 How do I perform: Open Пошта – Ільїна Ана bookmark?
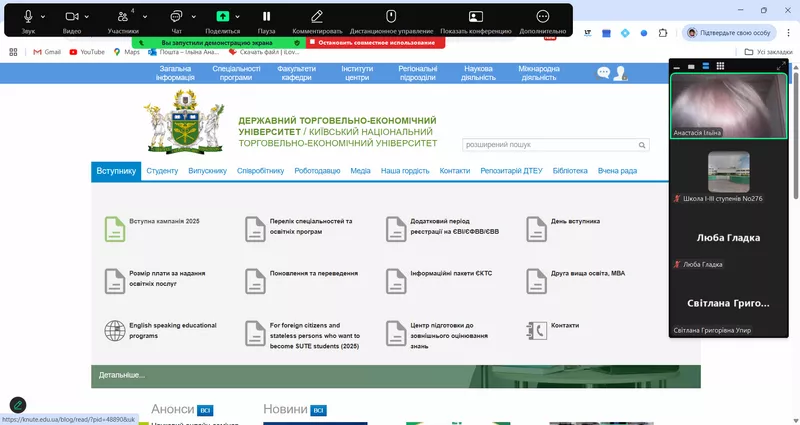click(x=183, y=52)
